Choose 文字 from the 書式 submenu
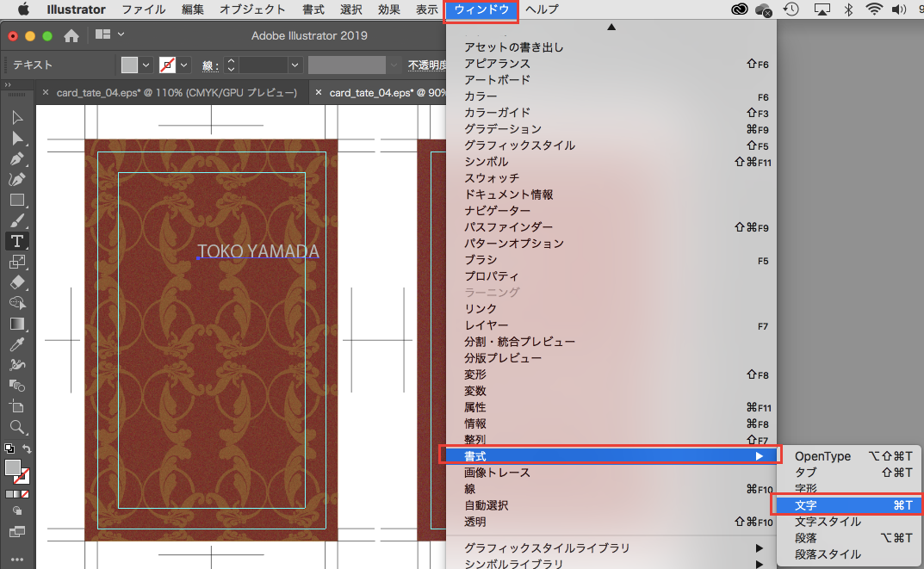Image resolution: width=924 pixels, height=569 pixels. coord(805,505)
